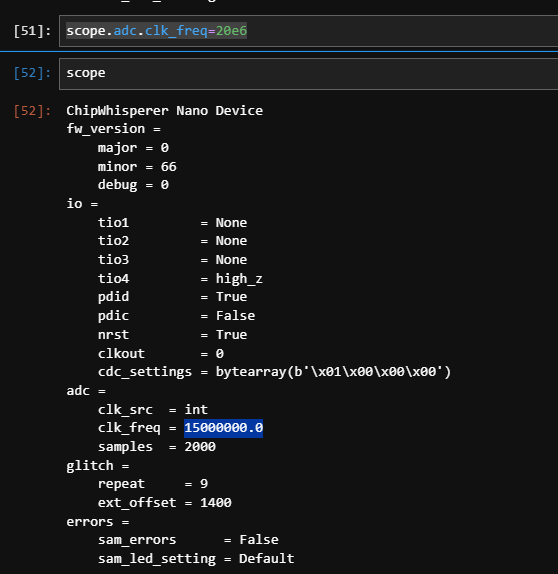
Task: Click the code cell containing scope.adc.clk_freq=20e6
Action: pyautogui.click(x=308, y=31)
